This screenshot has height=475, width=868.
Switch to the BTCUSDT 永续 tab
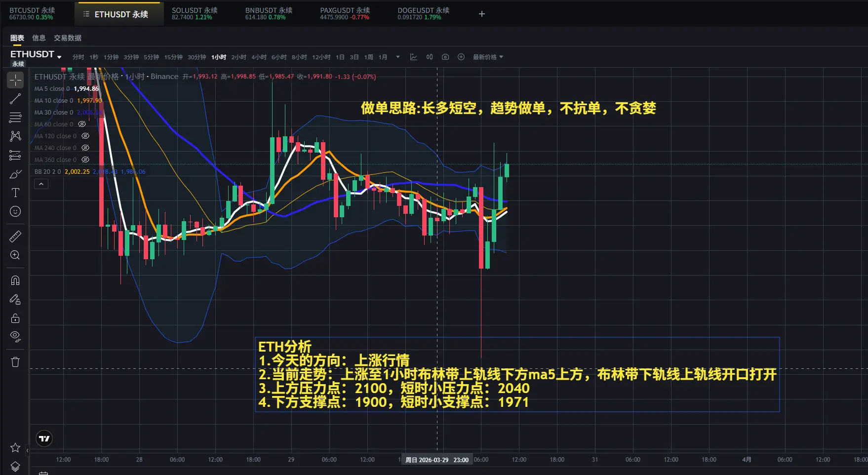click(32, 13)
